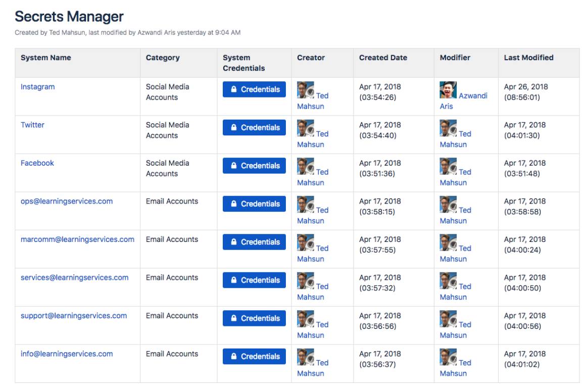Open the Twitter system link
The width and height of the screenshot is (588, 392).
pyautogui.click(x=32, y=125)
